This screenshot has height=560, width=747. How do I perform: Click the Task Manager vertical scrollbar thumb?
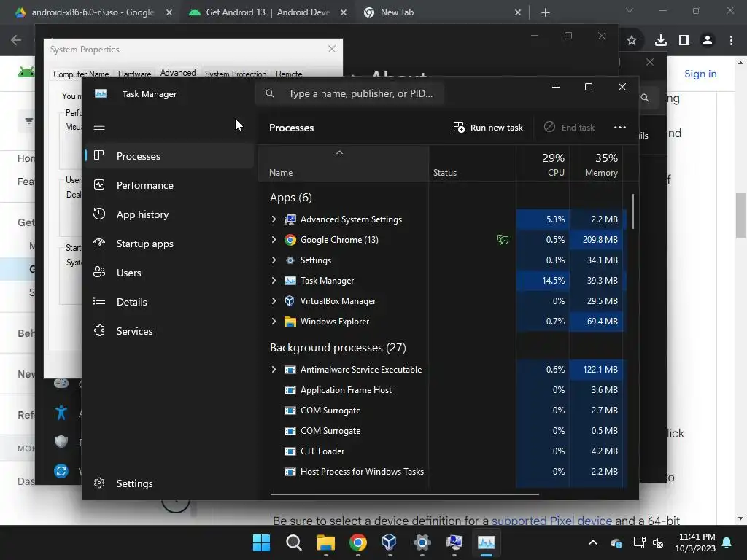[633, 211]
